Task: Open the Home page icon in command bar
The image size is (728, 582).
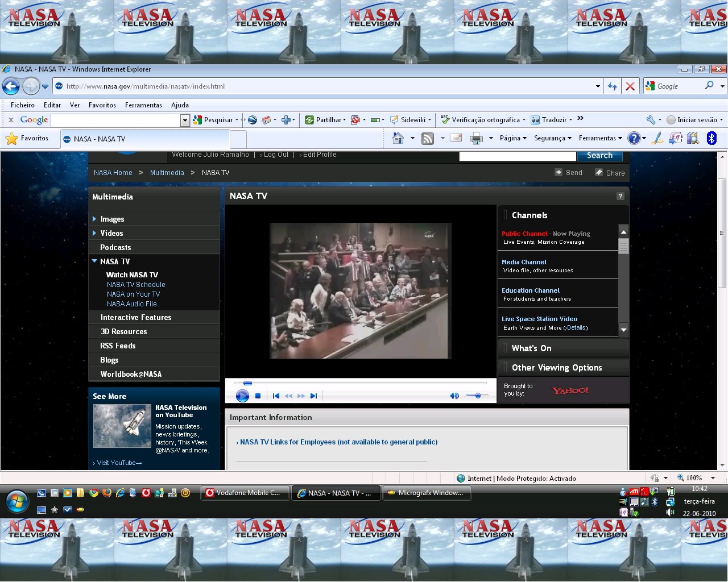Action: pos(398,138)
